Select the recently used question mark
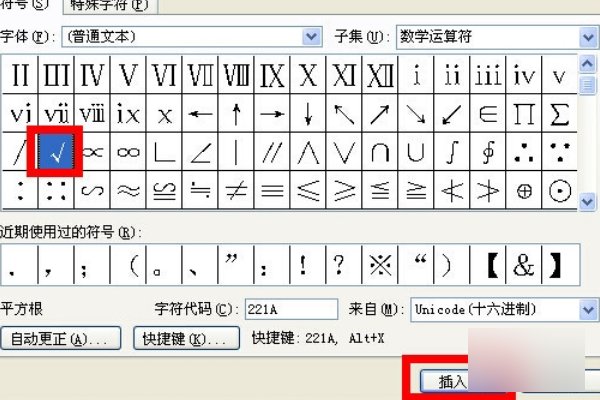The height and width of the screenshot is (400, 600). pyautogui.click(x=344, y=264)
